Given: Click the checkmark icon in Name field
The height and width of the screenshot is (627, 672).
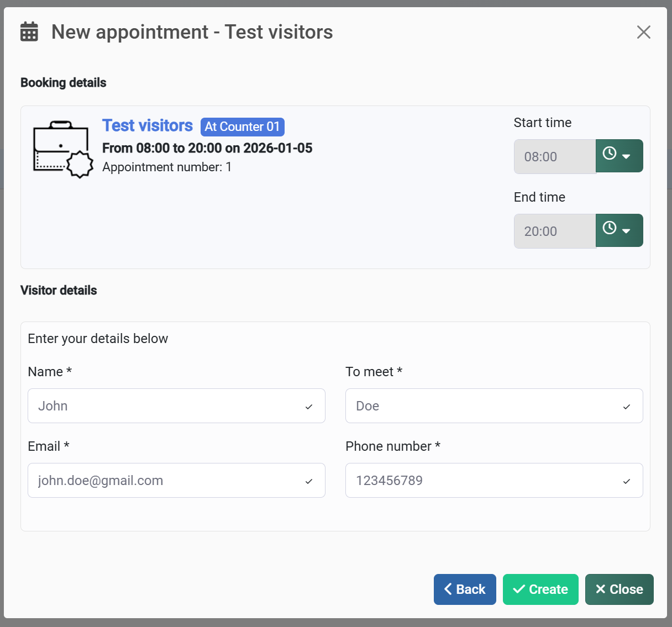Looking at the screenshot, I should click(x=309, y=407).
